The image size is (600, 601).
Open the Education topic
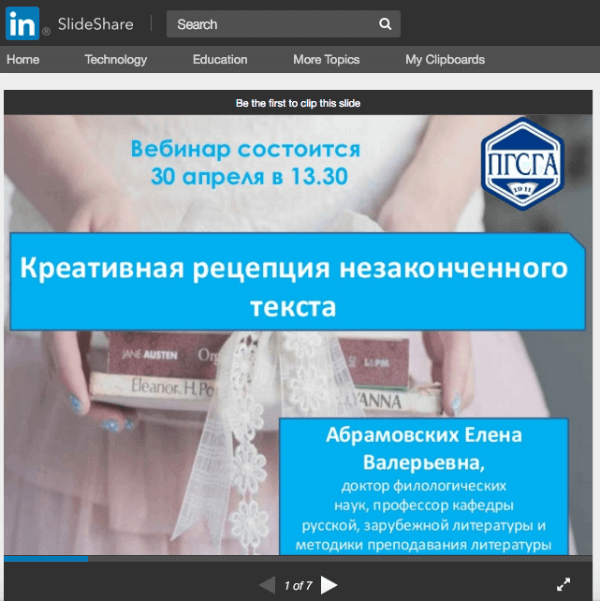point(220,59)
